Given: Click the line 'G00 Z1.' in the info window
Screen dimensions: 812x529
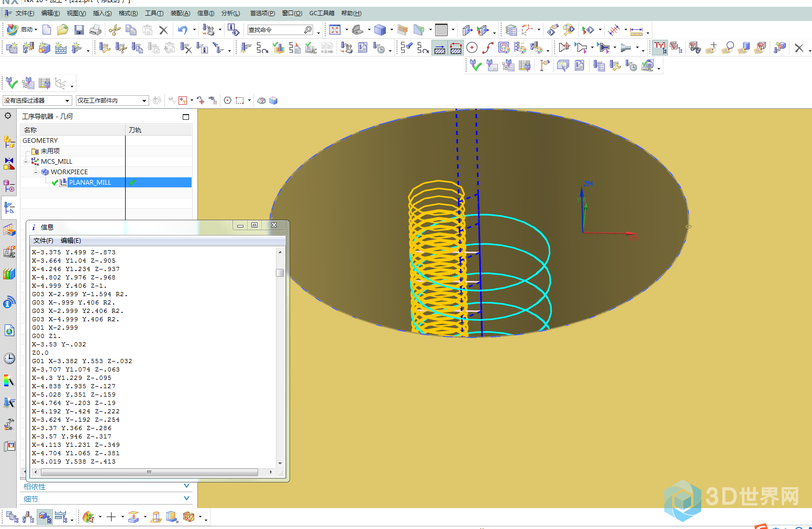Looking at the screenshot, I should coord(46,336).
